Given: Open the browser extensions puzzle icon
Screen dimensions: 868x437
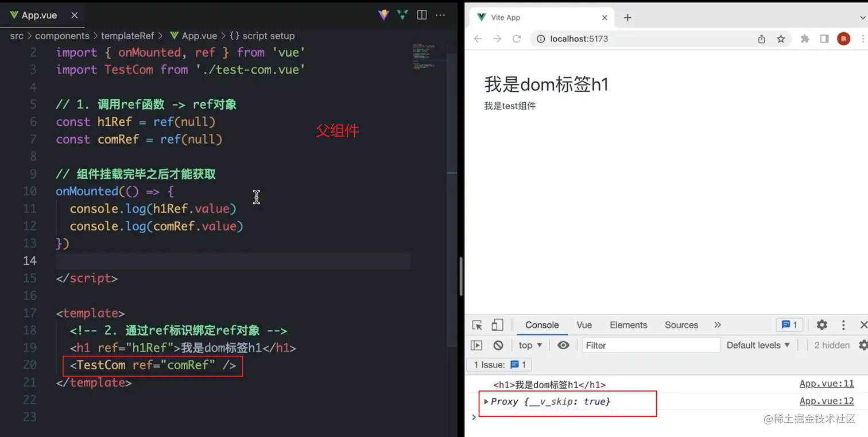Looking at the screenshot, I should click(805, 38).
